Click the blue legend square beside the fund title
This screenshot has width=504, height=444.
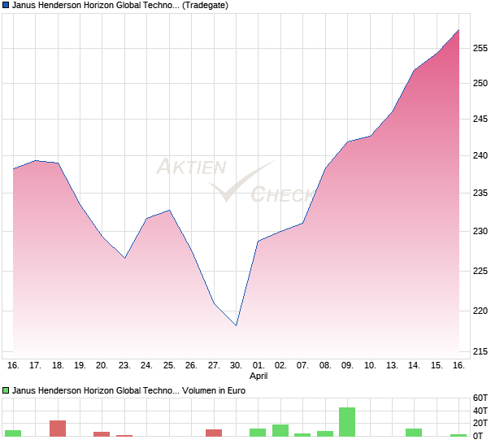[6, 6]
